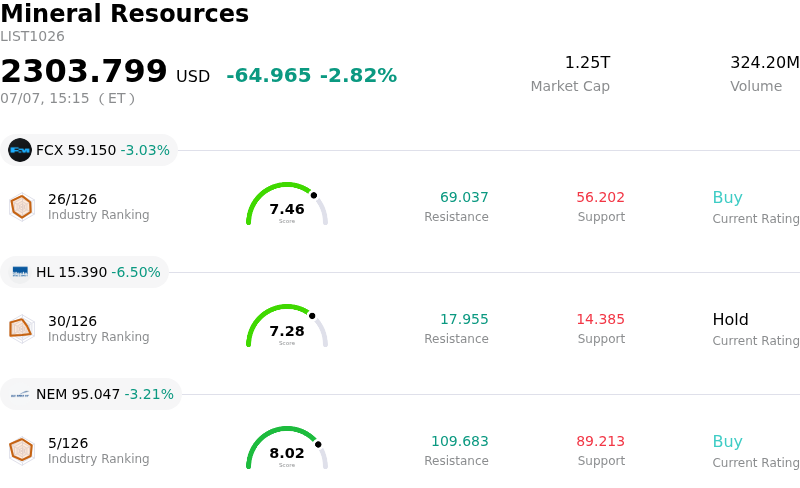Click the NEM 8.02 score gauge
The height and width of the screenshot is (488, 800).
tap(287, 448)
